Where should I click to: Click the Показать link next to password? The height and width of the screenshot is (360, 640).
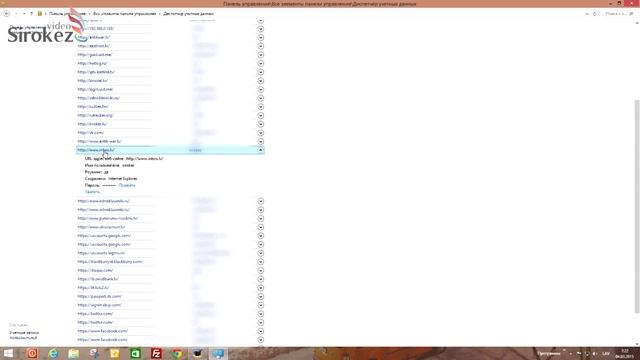(x=127, y=185)
